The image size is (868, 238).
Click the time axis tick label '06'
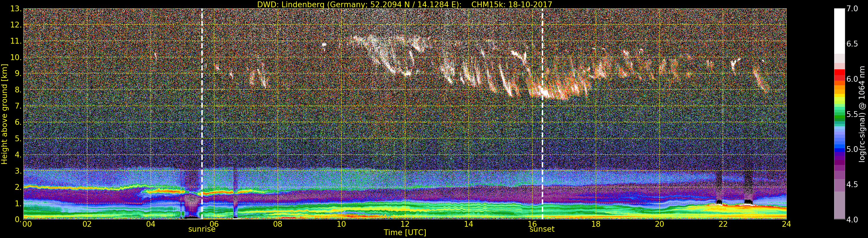214,224
